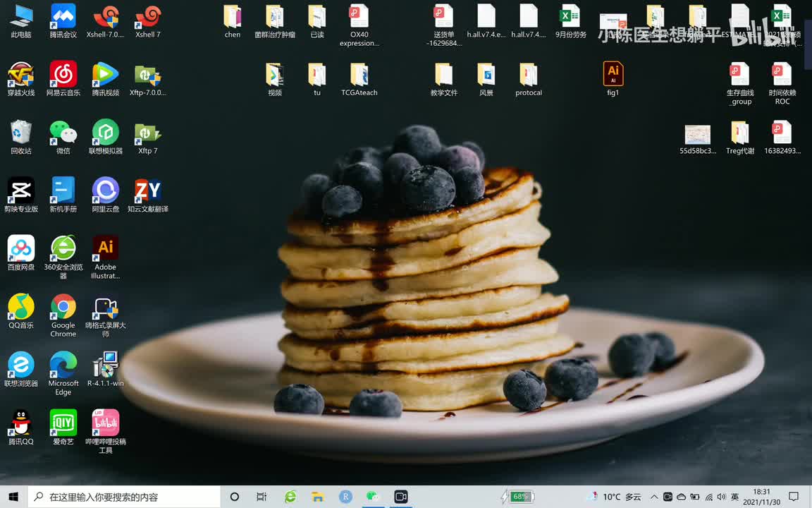Select the fig1 Illustrator file

(613, 80)
